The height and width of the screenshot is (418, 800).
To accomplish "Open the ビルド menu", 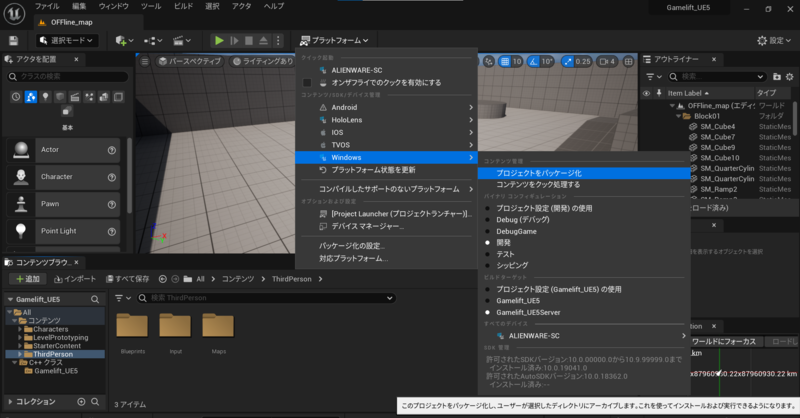I will pos(183,6).
